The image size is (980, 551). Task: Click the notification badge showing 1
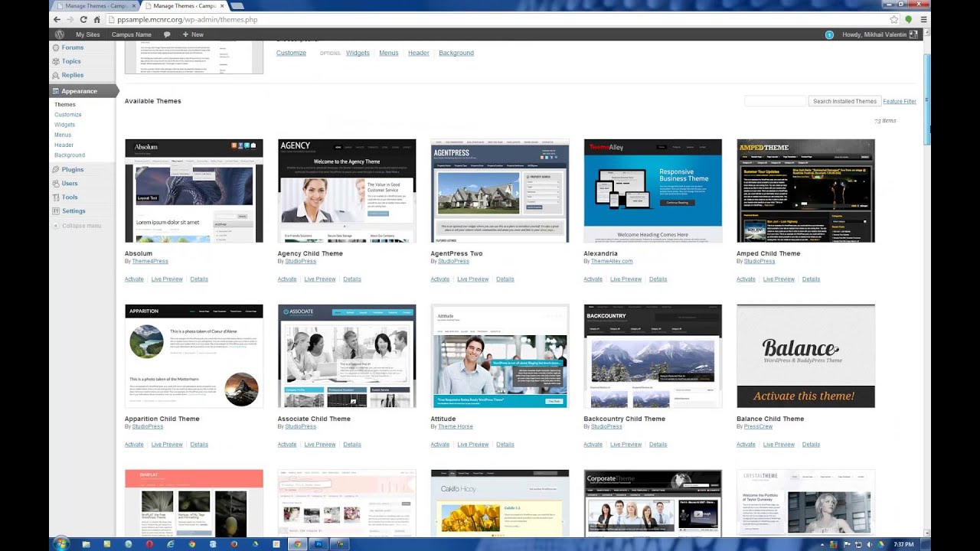[x=829, y=34]
